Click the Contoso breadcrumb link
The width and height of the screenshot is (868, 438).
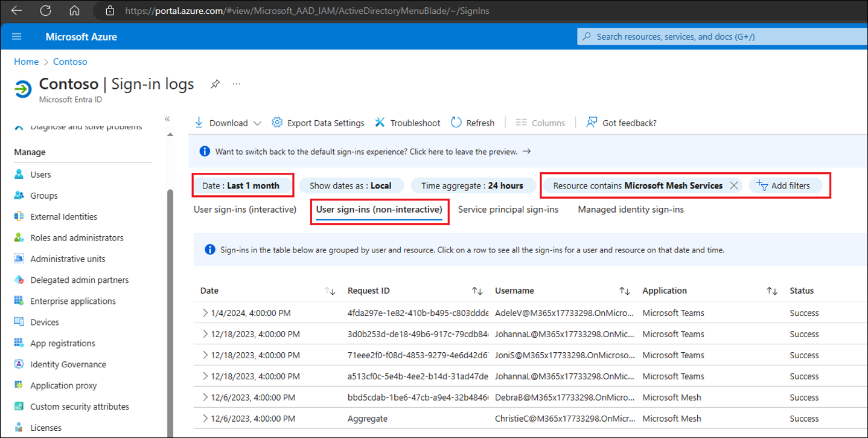pyautogui.click(x=69, y=61)
